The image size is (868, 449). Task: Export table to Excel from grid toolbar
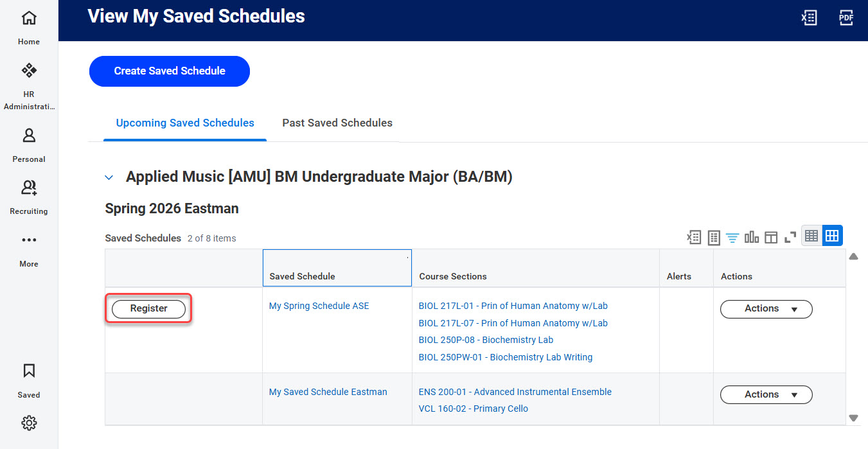coord(694,238)
